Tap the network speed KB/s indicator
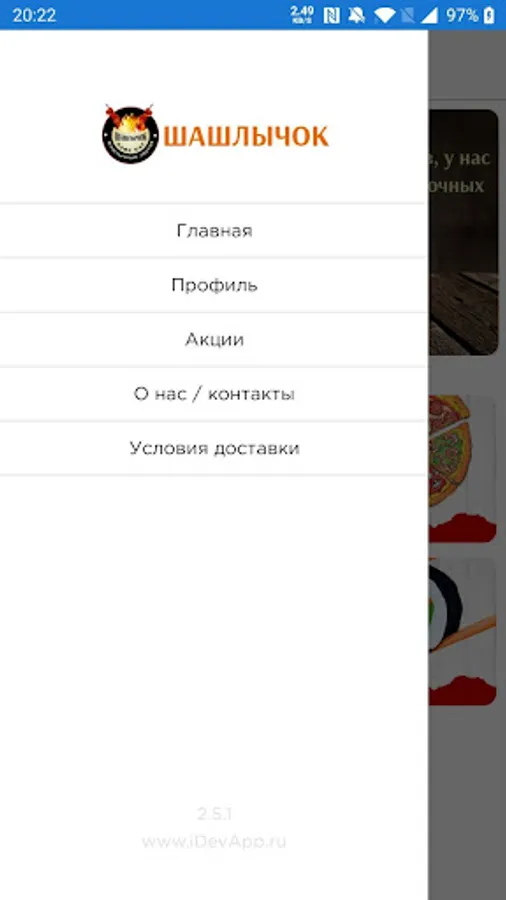Image resolution: width=506 pixels, height=900 pixels. click(x=302, y=15)
